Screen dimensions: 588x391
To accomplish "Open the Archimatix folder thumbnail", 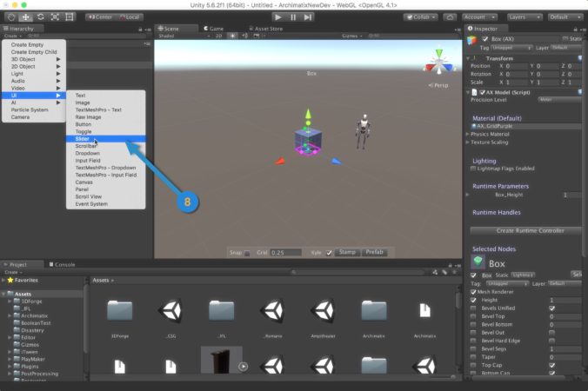I will 374,310.
